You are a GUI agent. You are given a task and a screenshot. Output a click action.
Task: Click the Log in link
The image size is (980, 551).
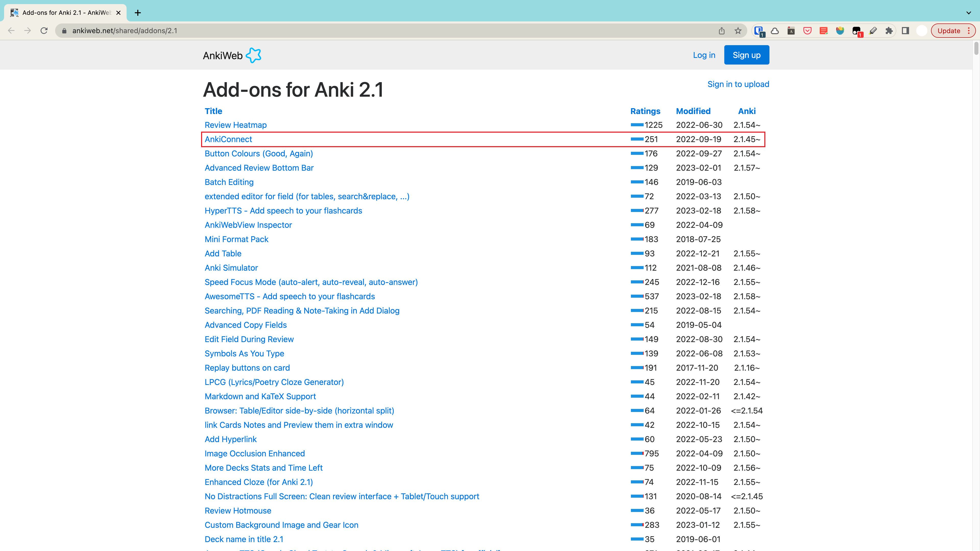(x=704, y=55)
